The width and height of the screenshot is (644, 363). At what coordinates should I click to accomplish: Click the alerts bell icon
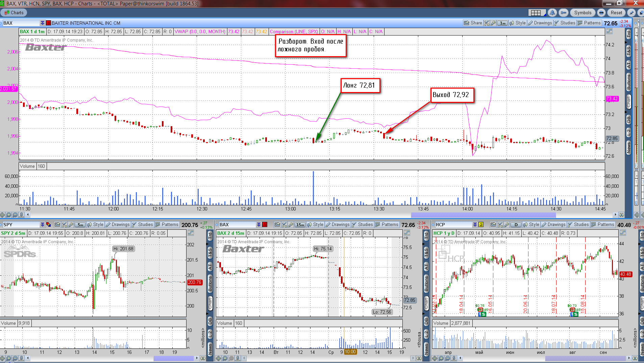click(552, 13)
